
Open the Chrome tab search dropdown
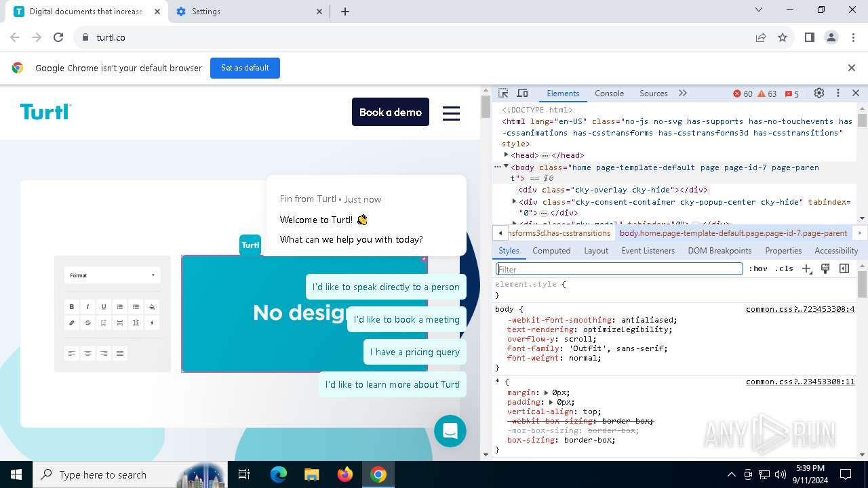click(x=759, y=9)
